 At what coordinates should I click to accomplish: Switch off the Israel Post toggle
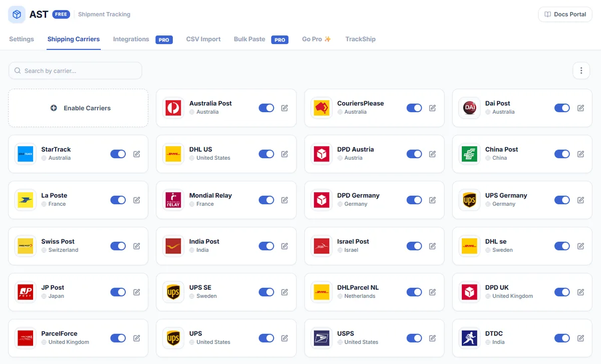pyautogui.click(x=414, y=246)
